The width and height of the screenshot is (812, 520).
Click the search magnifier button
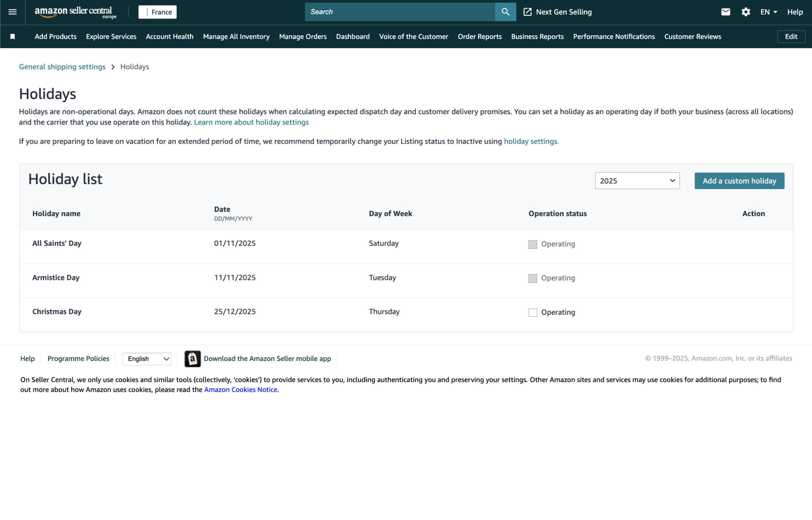pyautogui.click(x=505, y=12)
